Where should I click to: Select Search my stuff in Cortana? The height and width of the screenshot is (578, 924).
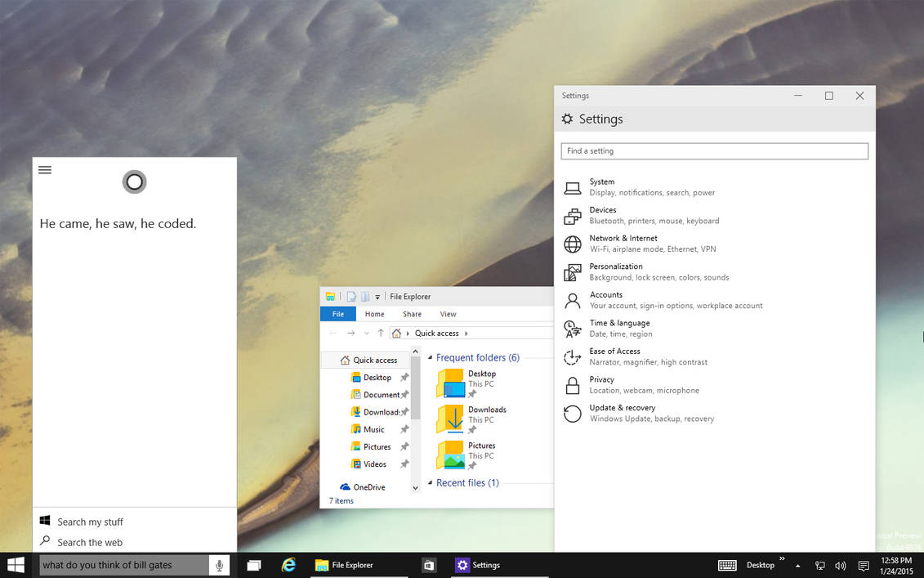(134, 522)
